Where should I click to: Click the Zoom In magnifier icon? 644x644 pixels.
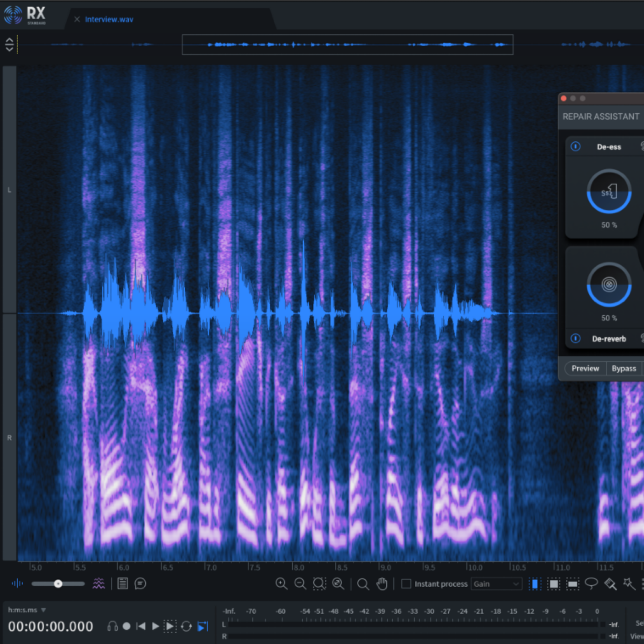[281, 584]
